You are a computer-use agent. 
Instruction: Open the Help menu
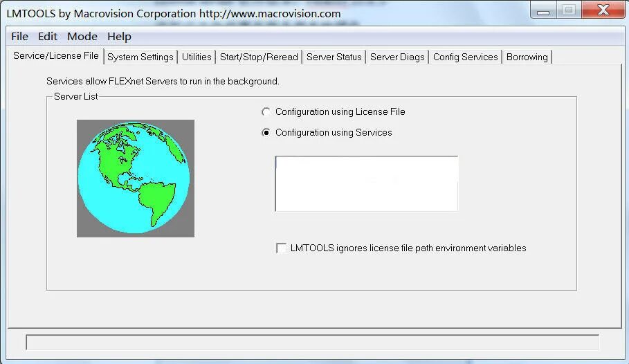pyautogui.click(x=119, y=37)
